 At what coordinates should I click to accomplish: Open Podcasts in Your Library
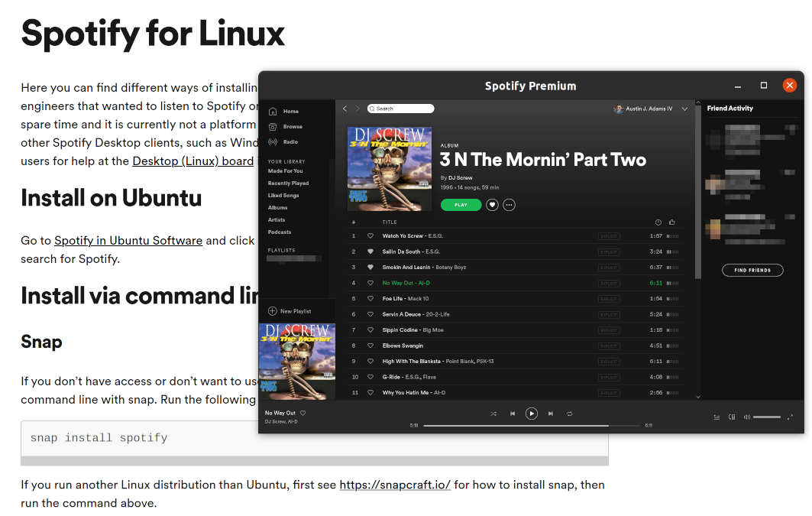(x=280, y=232)
